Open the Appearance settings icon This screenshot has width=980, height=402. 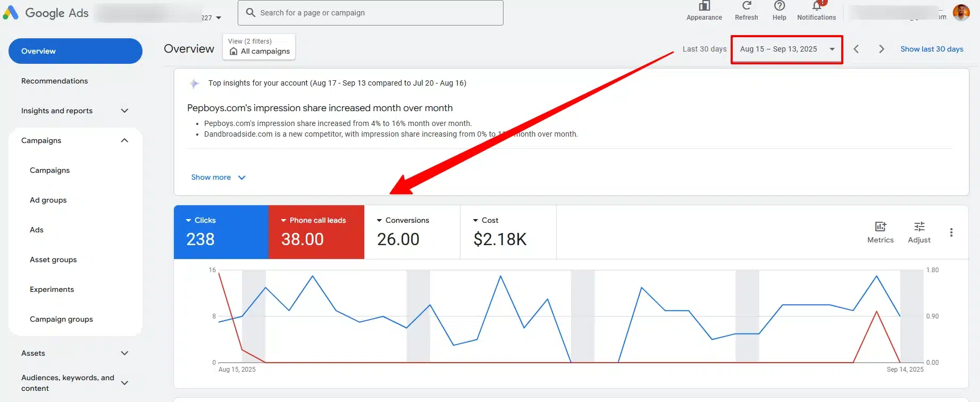tap(704, 6)
